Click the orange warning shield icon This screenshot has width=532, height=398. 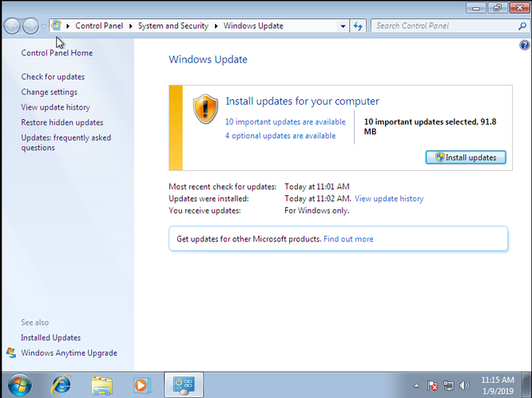(205, 109)
